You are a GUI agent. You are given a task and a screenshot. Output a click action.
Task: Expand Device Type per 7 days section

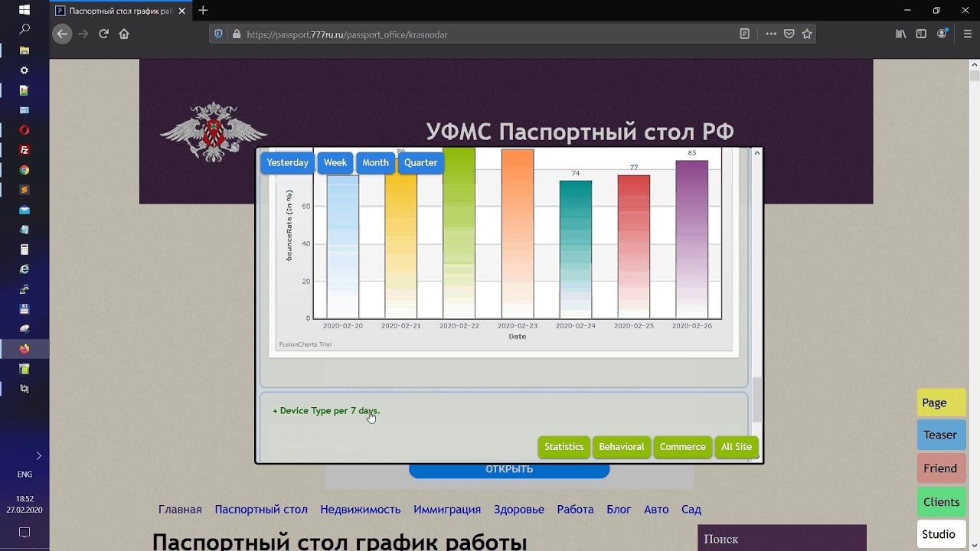[326, 411]
